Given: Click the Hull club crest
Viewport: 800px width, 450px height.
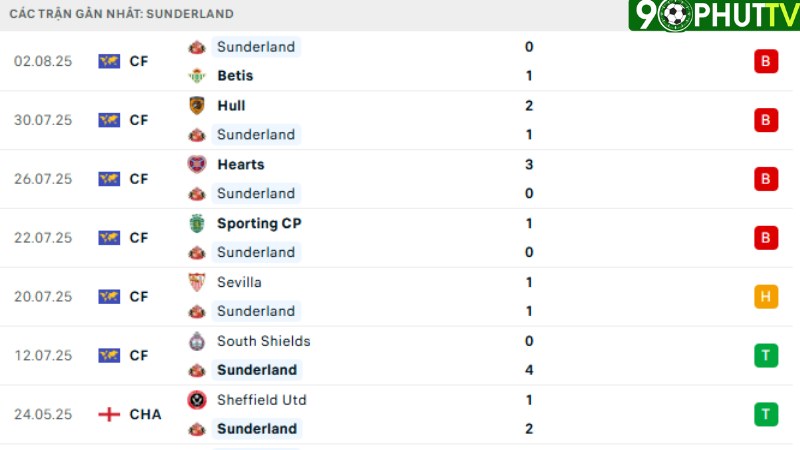Looking at the screenshot, I should (x=197, y=106).
